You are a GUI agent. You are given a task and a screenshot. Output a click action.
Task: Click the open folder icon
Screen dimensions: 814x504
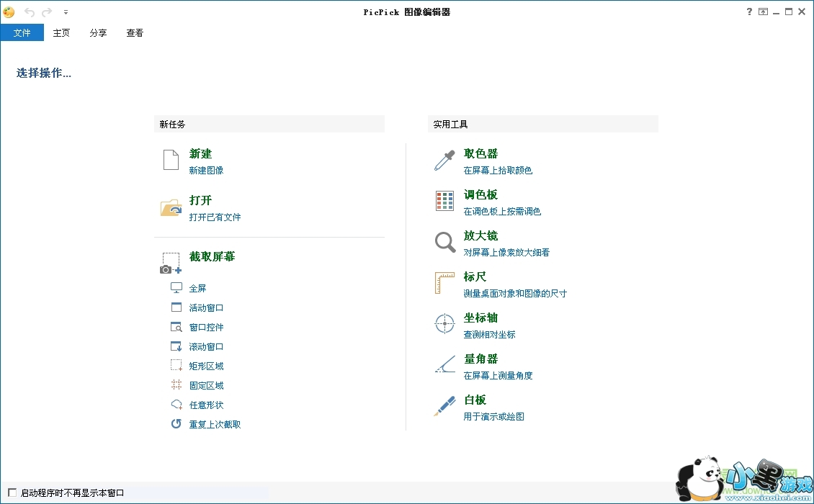[171, 207]
